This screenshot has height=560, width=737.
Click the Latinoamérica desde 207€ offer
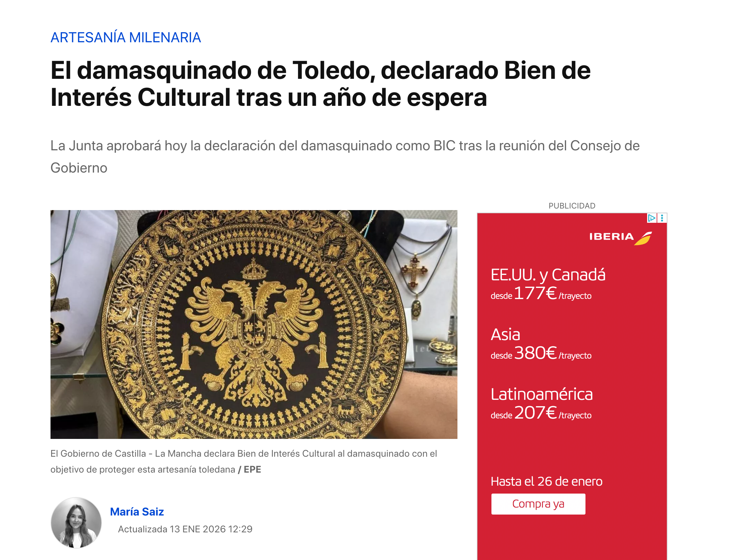[x=542, y=403]
